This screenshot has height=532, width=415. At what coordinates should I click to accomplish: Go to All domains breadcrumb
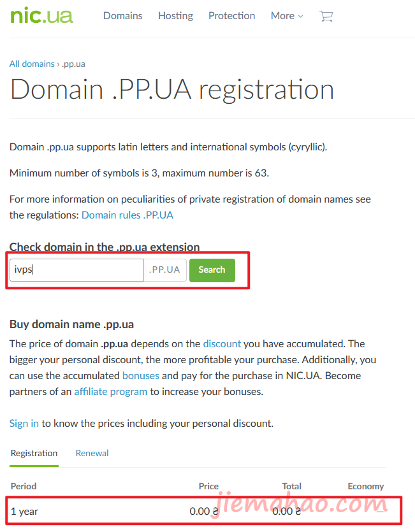pos(32,64)
